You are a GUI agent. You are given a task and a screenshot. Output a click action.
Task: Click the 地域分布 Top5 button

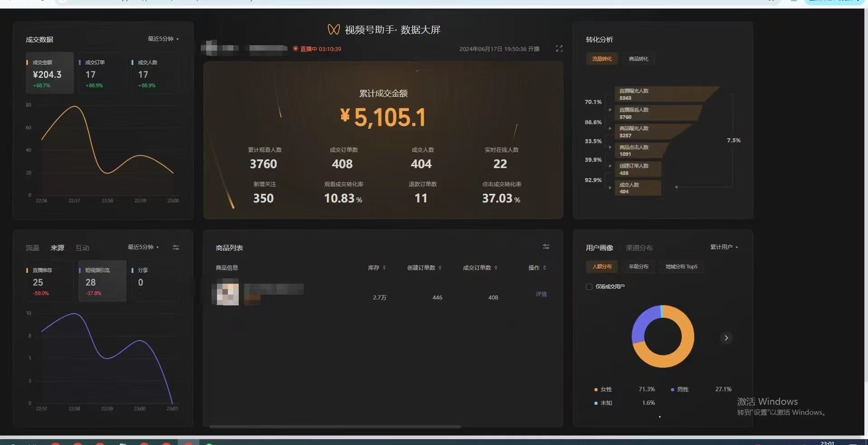click(x=681, y=267)
